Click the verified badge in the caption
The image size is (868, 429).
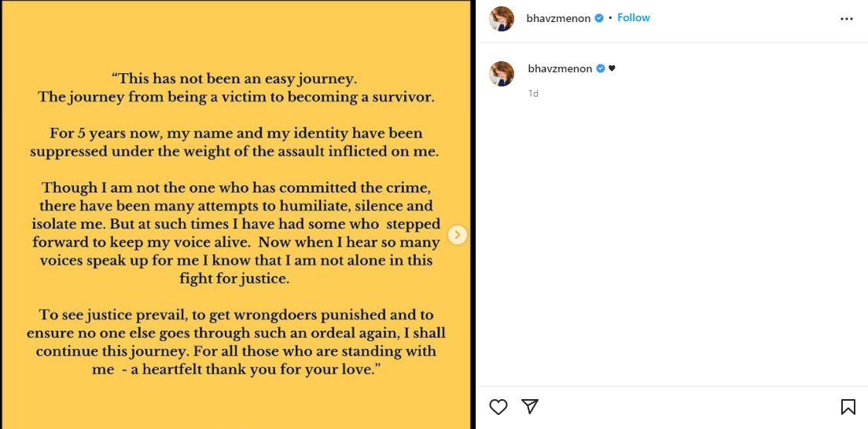coord(601,69)
